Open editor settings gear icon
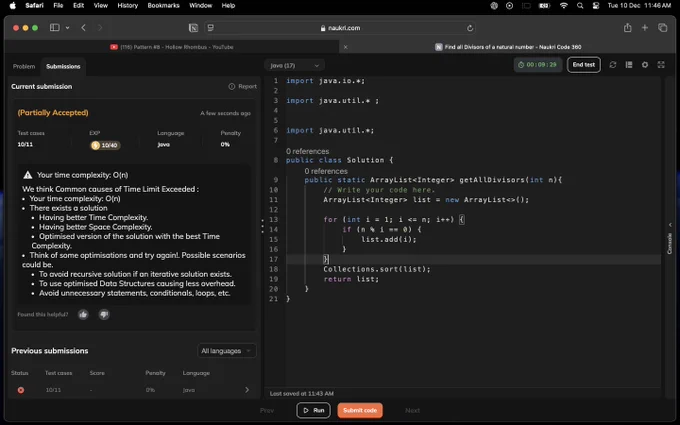This screenshot has height=425, width=680. click(x=645, y=65)
